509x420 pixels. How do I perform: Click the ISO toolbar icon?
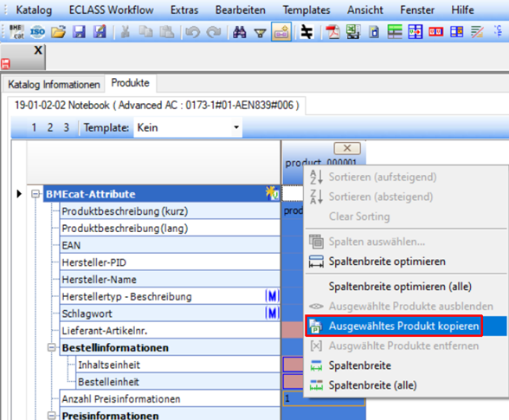point(38,32)
